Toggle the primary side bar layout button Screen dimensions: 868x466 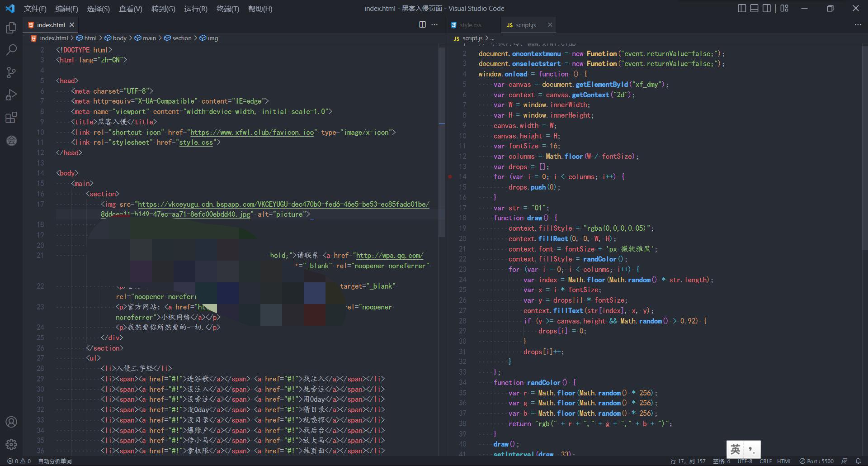742,9
